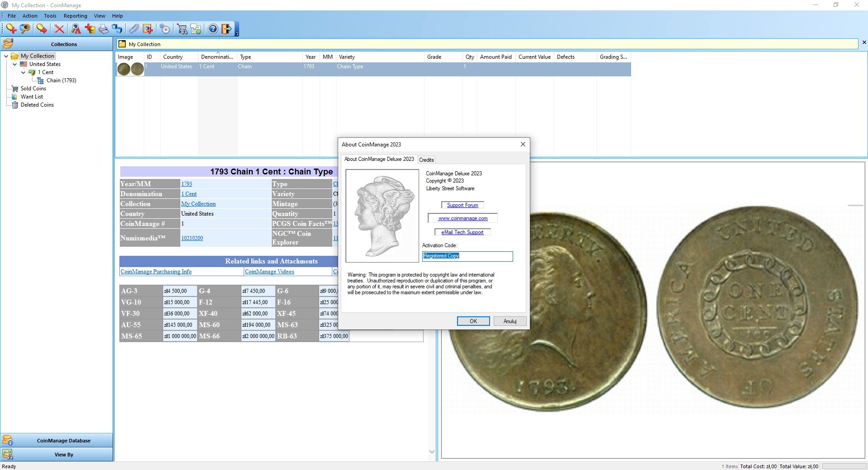
Task: Print using the printer toolbar icon
Action: pyautogui.click(x=104, y=29)
